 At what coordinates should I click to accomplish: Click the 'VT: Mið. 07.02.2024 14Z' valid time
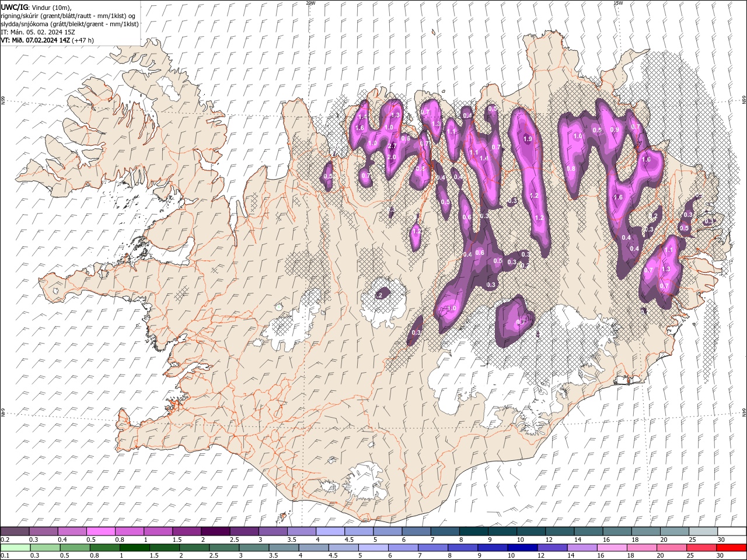[36, 40]
